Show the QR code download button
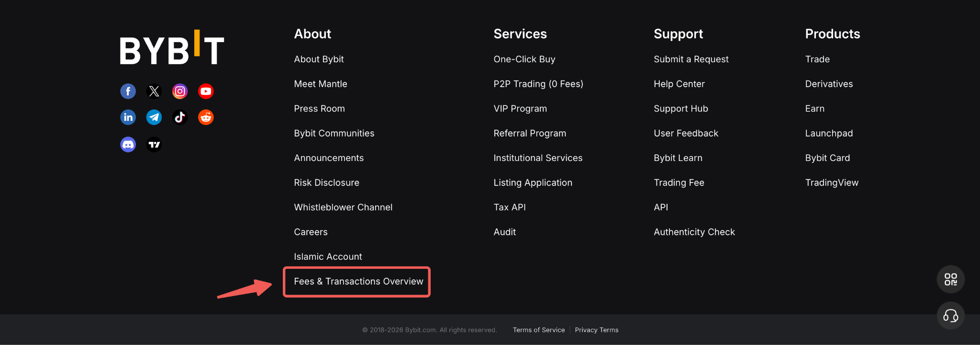The image size is (980, 345). pos(950,279)
